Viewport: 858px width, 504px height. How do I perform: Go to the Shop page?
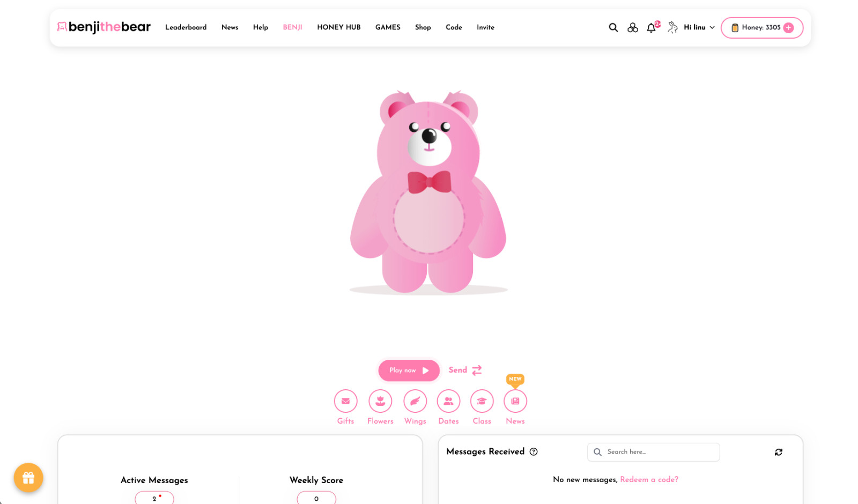click(x=423, y=27)
